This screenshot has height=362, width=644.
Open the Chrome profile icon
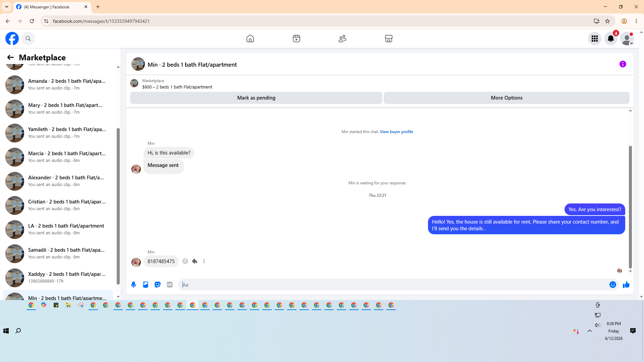(624, 21)
